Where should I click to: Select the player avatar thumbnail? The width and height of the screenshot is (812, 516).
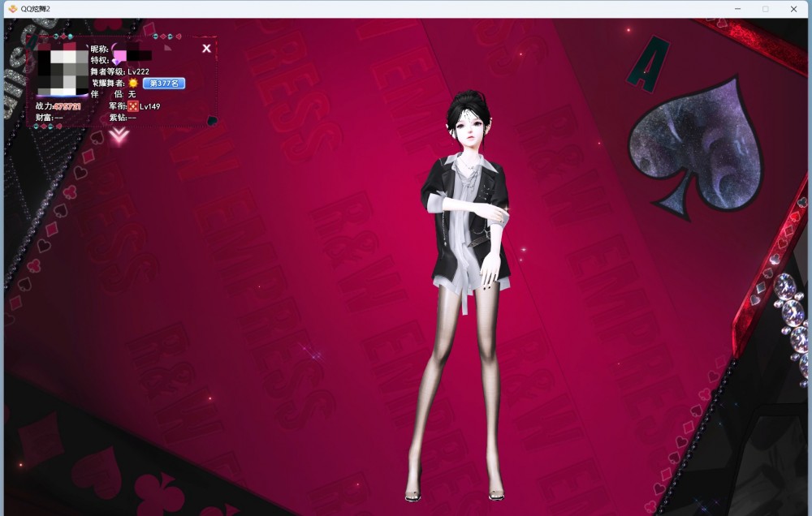coord(63,70)
